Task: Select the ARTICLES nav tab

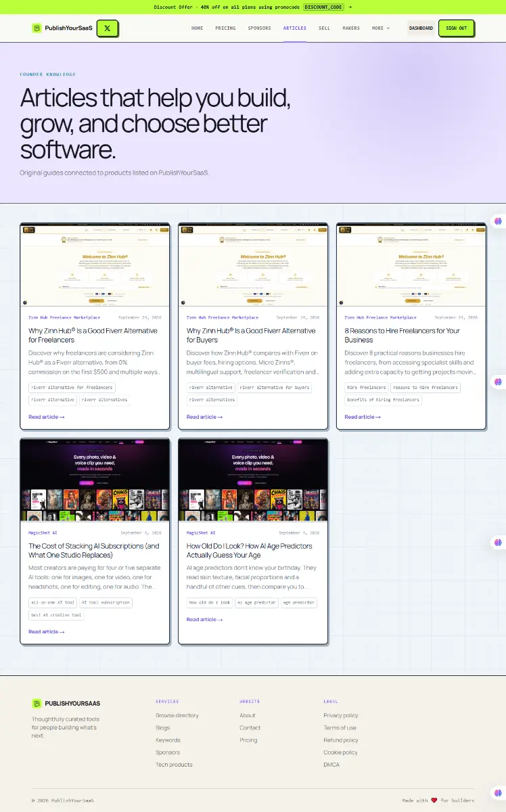Action: pyautogui.click(x=294, y=28)
